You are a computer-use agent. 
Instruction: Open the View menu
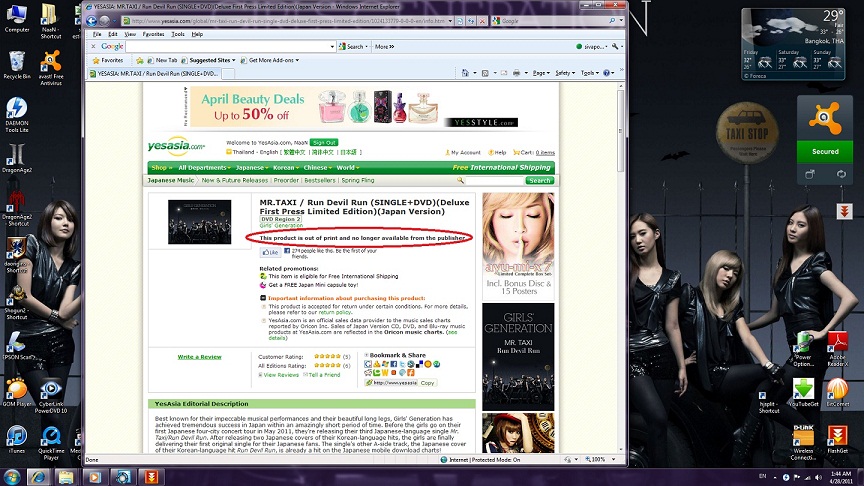tap(130, 34)
